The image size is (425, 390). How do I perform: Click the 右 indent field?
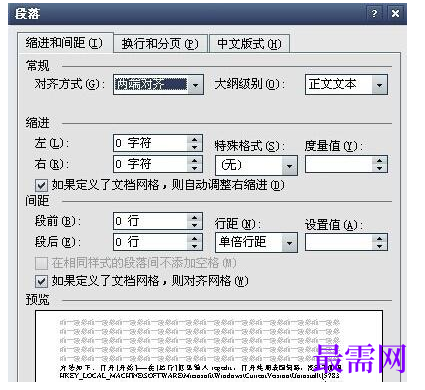151,164
